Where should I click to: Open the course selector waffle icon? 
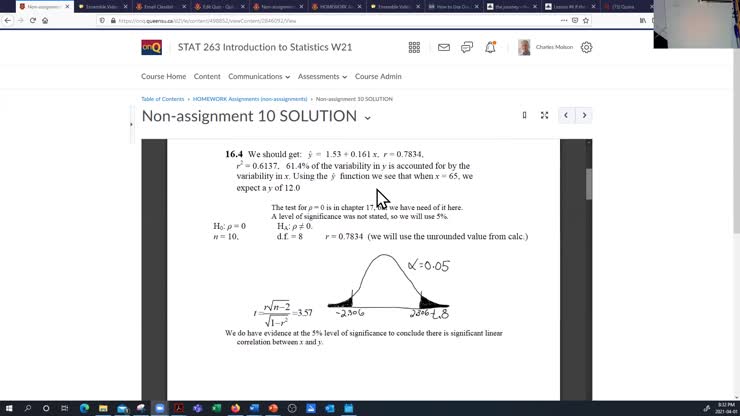point(414,47)
